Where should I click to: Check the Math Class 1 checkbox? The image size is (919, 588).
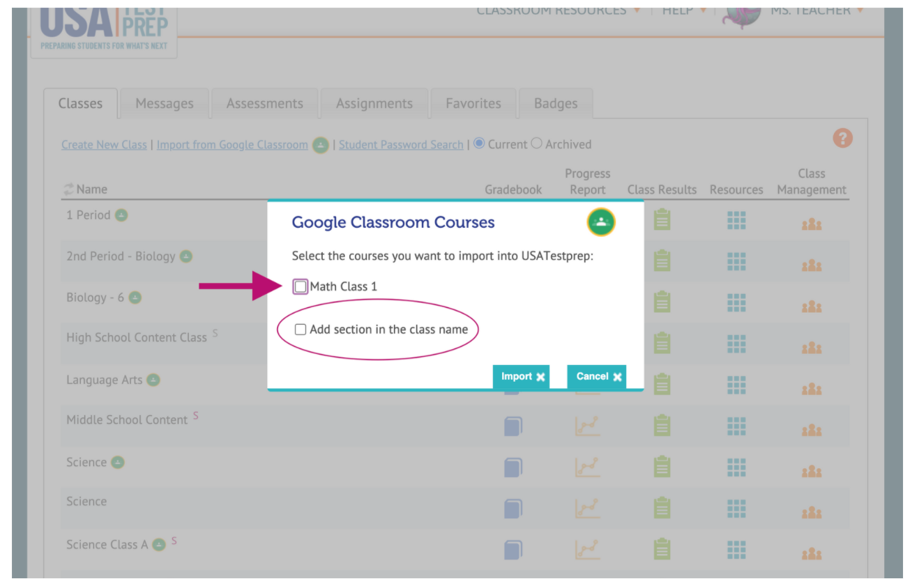[301, 286]
